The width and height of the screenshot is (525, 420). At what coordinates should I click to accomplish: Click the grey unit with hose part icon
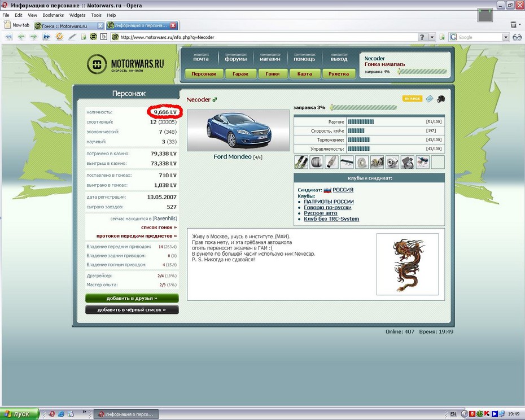(408, 162)
